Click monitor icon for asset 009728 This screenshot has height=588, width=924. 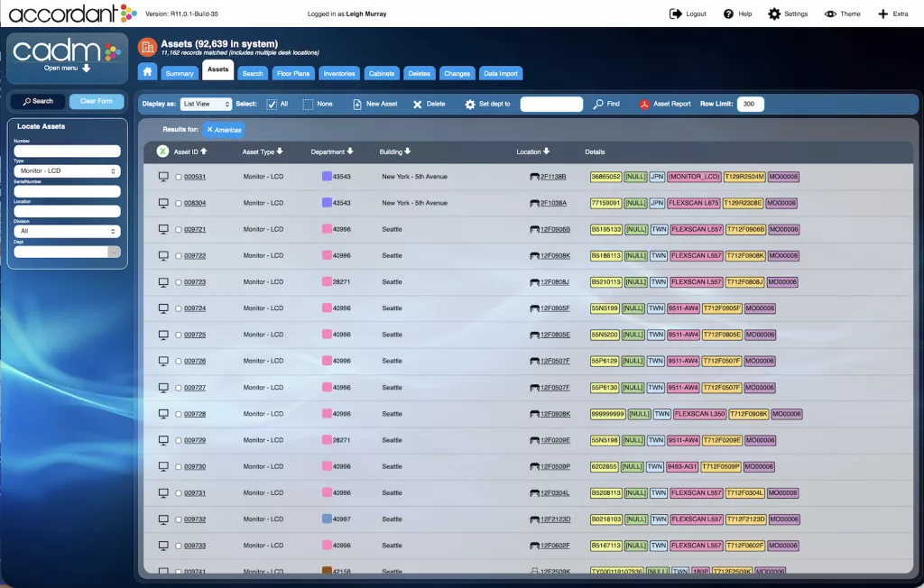[163, 414]
